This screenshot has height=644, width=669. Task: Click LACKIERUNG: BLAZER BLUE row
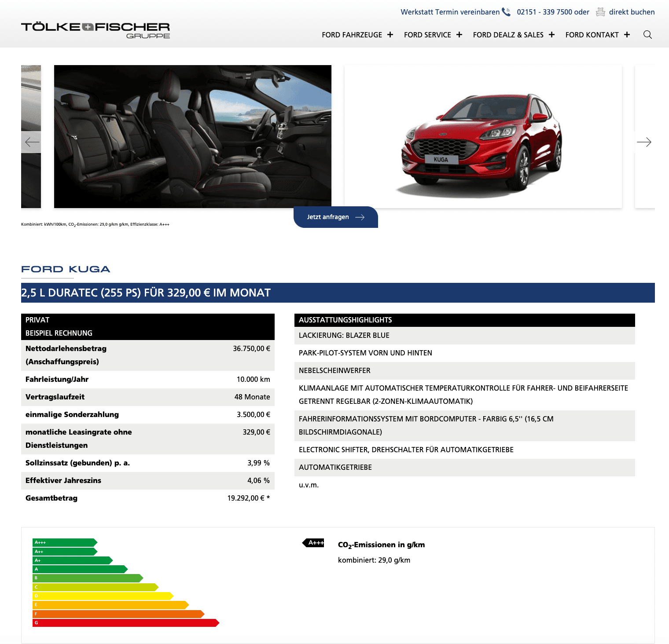465,336
